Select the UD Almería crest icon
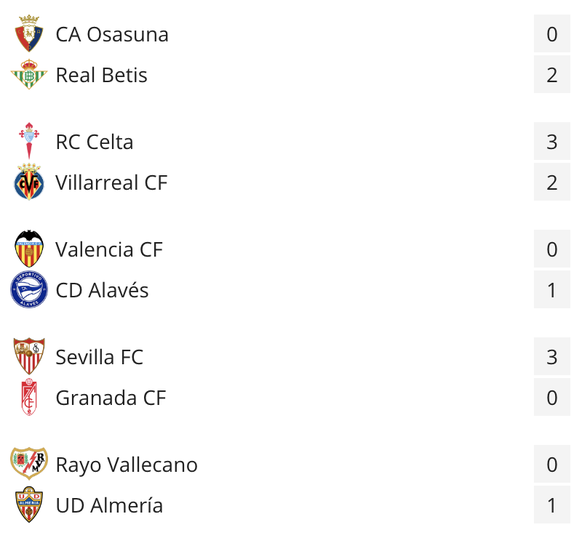 tap(29, 505)
